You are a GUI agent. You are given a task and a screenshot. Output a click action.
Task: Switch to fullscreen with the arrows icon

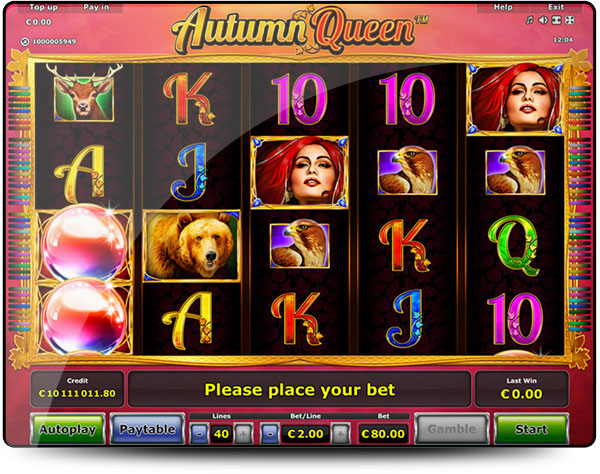click(570, 20)
